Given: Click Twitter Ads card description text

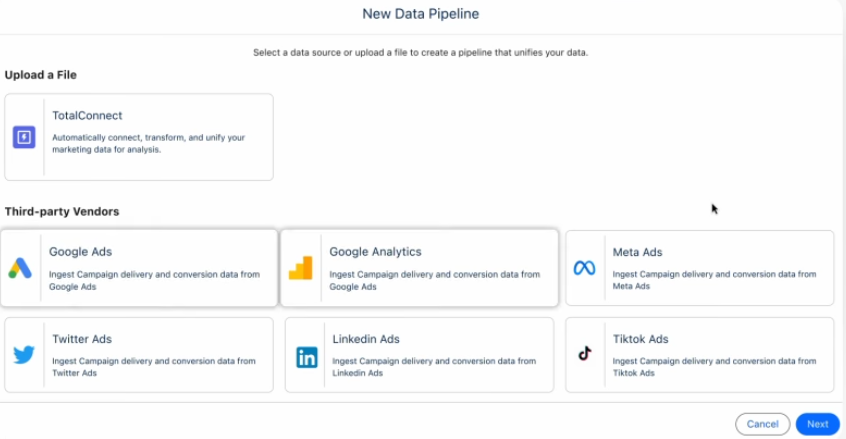Looking at the screenshot, I should point(154,367).
